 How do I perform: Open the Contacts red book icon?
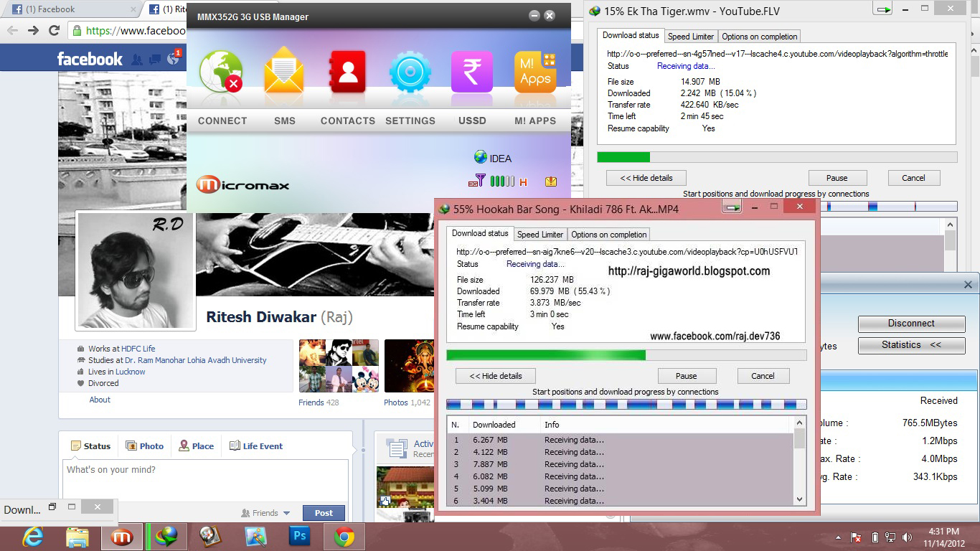click(347, 72)
